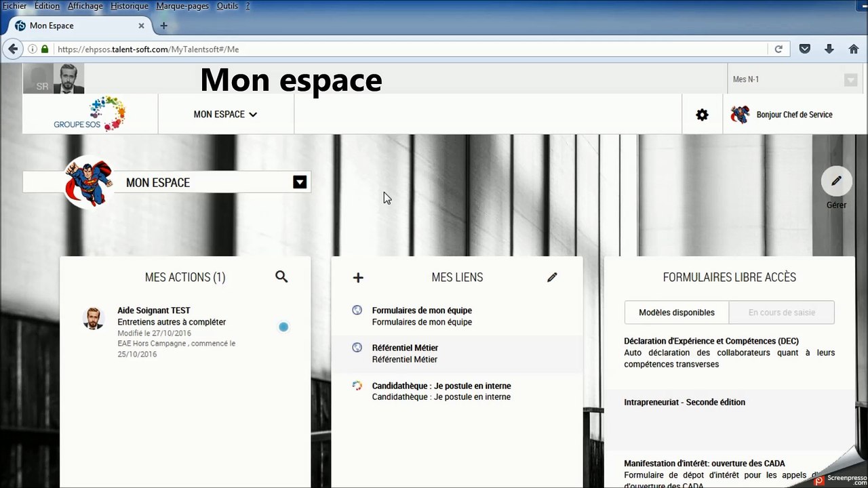Click globe icon beside Référentiel Métier
This screenshot has height=488, width=868.
pos(357,348)
